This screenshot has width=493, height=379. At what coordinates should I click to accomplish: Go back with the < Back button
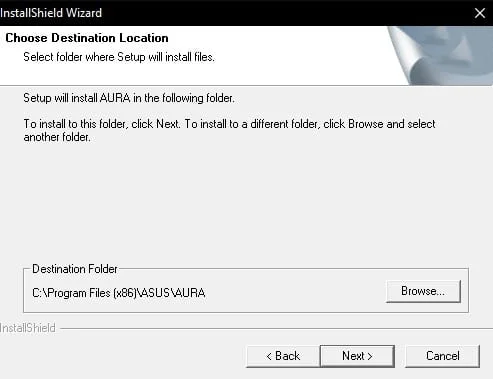point(283,356)
